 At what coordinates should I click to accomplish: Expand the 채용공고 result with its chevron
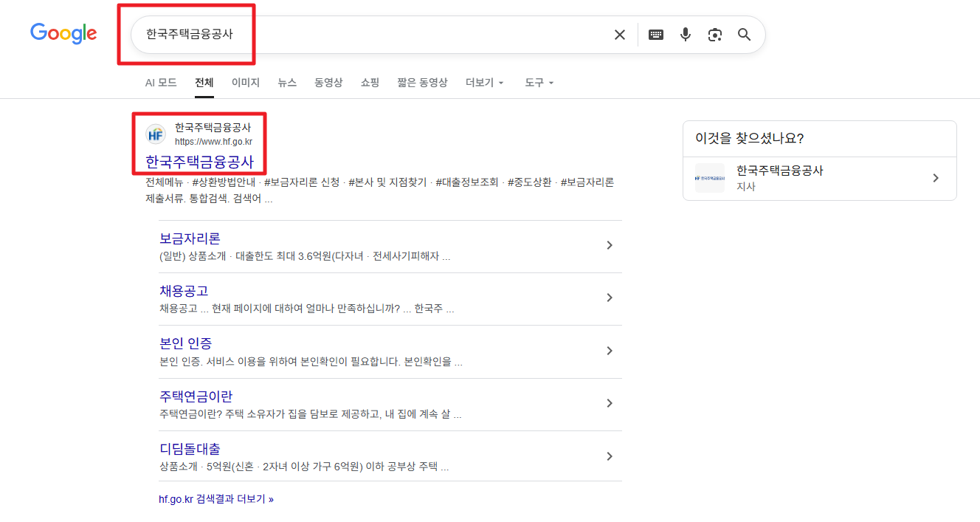point(610,298)
